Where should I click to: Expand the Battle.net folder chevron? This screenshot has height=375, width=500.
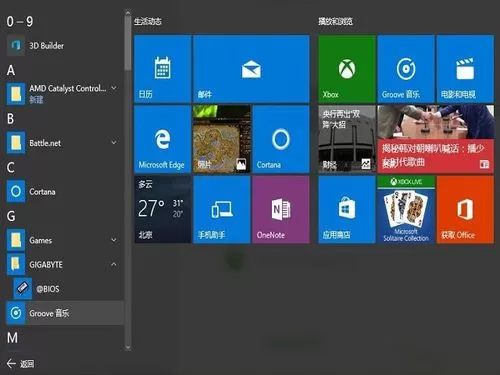tap(114, 143)
